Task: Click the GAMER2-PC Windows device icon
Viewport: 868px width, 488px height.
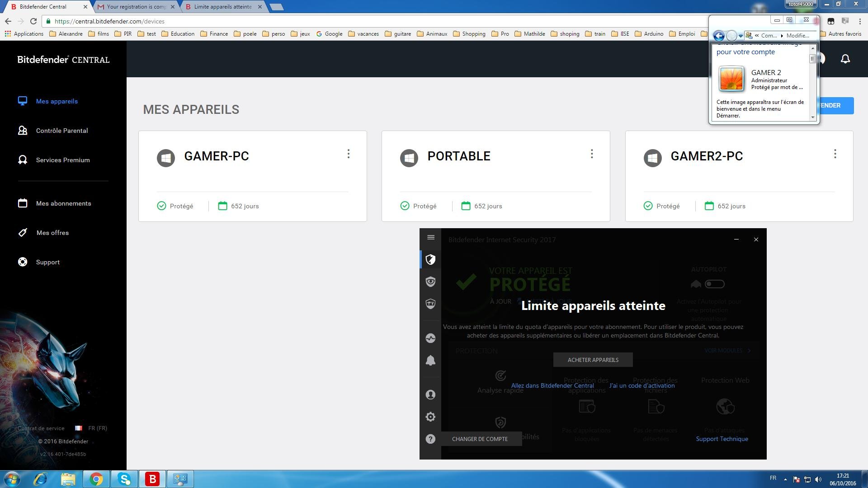Action: [x=652, y=158]
